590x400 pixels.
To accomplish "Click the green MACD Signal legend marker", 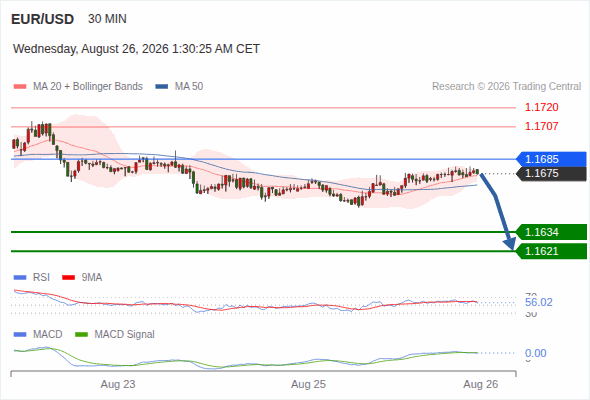I will click(x=81, y=335).
